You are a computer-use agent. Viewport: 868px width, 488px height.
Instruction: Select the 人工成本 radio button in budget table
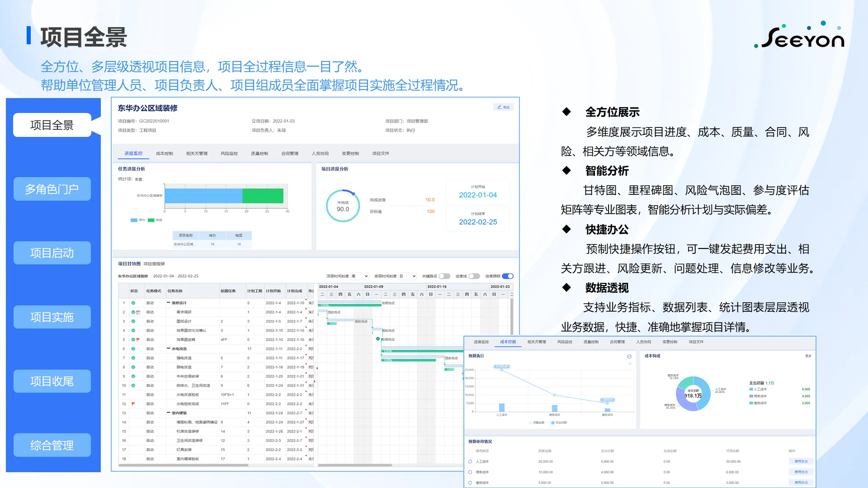(x=470, y=461)
